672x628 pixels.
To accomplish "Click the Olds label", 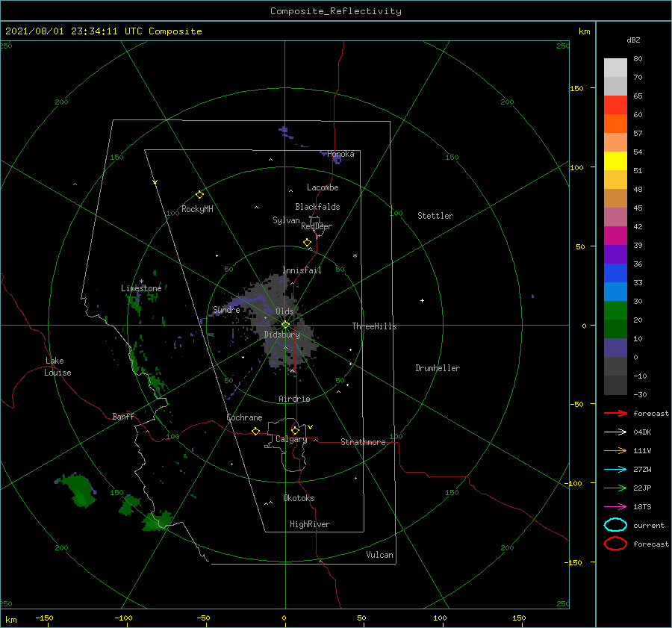I will pyautogui.click(x=284, y=311).
